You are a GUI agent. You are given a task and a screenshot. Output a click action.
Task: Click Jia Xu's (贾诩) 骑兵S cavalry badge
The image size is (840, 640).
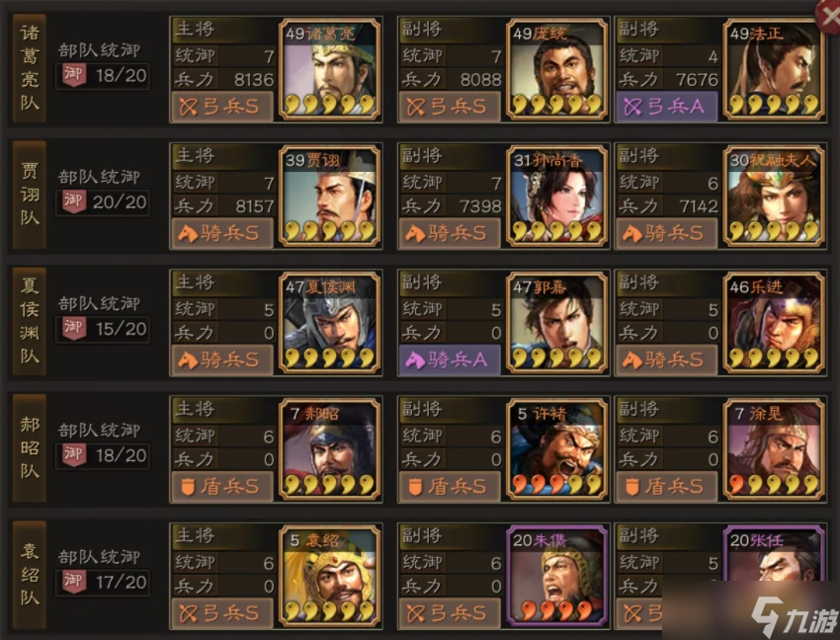coord(222,233)
